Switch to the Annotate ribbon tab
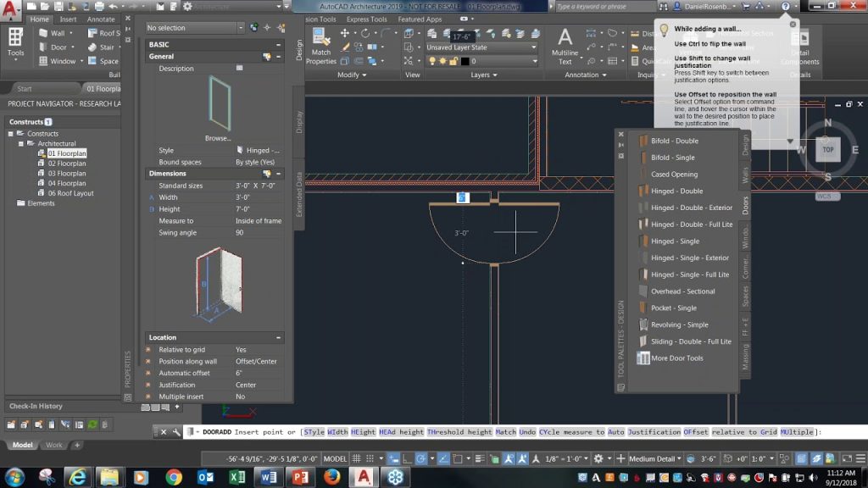 tap(100, 18)
